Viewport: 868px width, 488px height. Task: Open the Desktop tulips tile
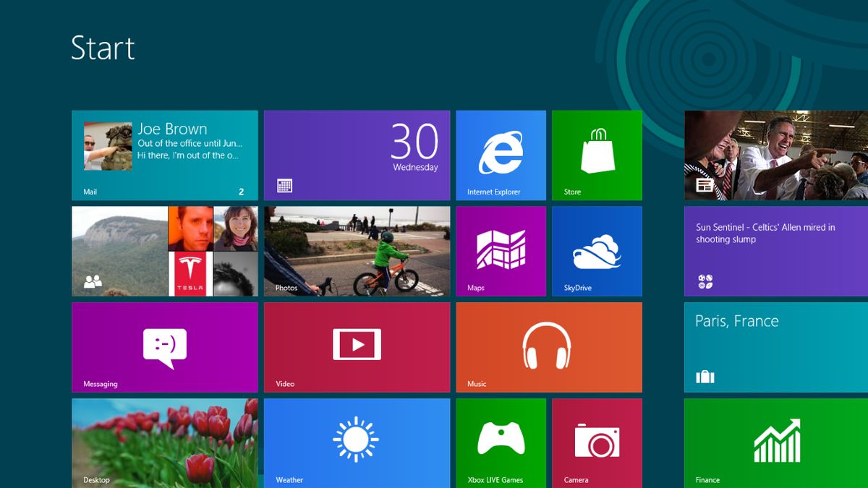click(165, 442)
